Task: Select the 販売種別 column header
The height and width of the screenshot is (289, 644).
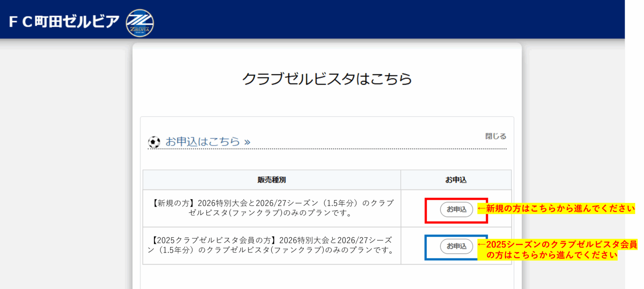Action: pos(272,180)
